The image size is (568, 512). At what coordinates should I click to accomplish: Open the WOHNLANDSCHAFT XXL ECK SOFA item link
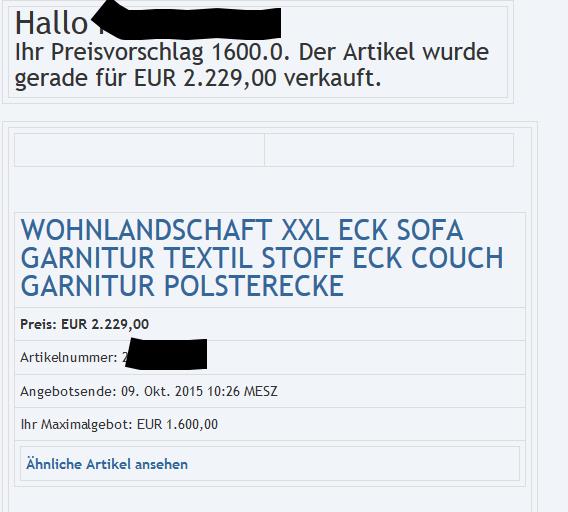click(262, 258)
